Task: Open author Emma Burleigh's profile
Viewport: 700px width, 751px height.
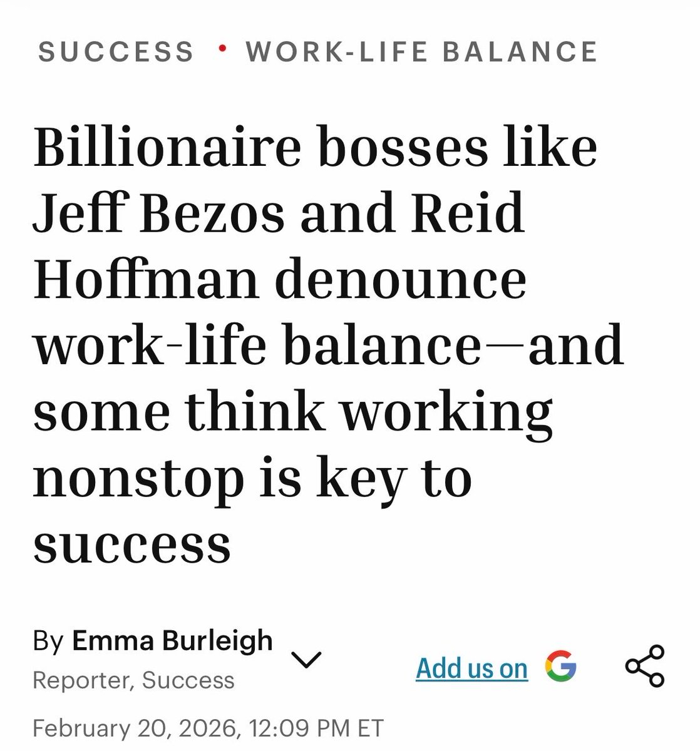Action: coord(172,641)
